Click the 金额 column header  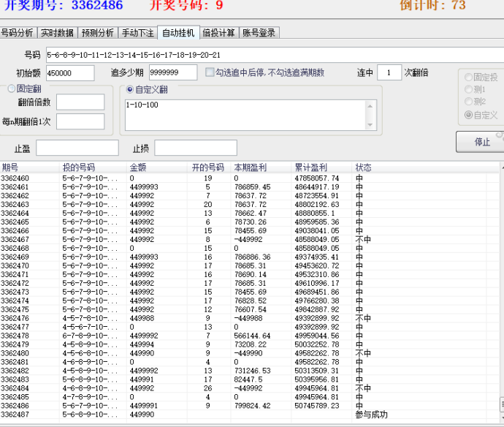click(x=158, y=167)
